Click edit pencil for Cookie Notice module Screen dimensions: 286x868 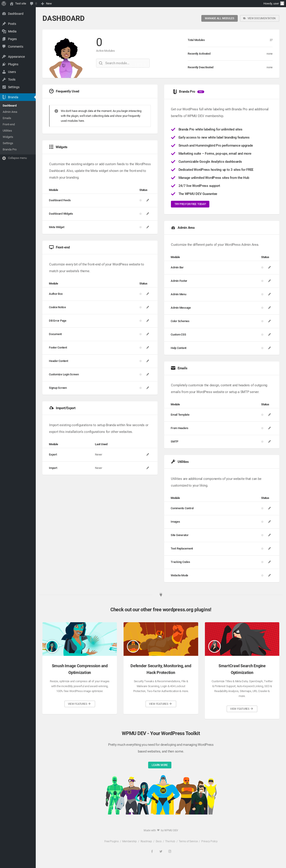(147, 307)
